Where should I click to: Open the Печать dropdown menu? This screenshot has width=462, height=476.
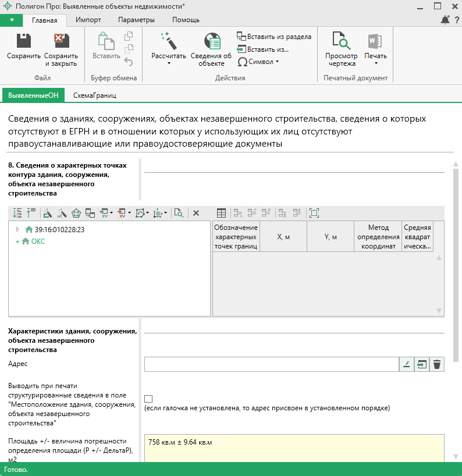coord(375,58)
